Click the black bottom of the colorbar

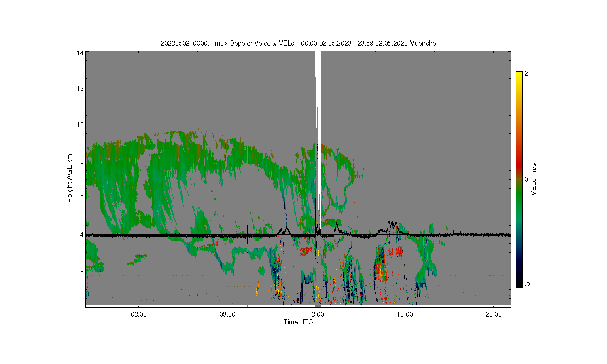pyautogui.click(x=519, y=283)
